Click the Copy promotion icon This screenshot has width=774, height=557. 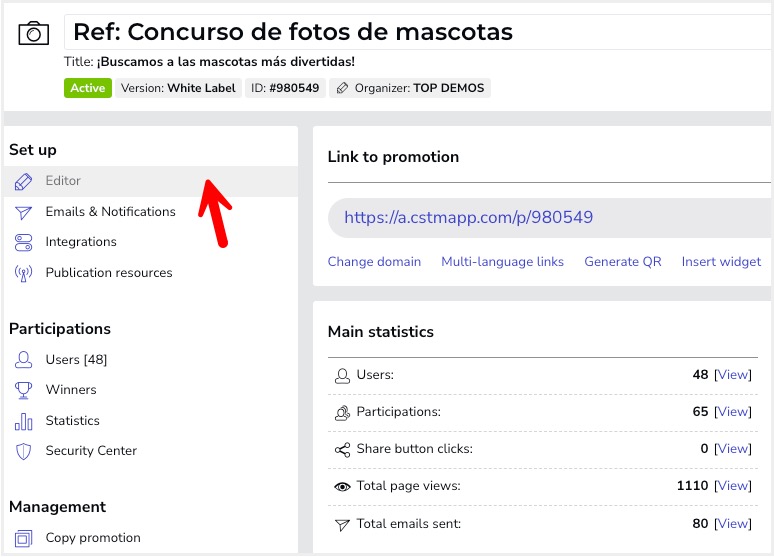[x=24, y=538]
